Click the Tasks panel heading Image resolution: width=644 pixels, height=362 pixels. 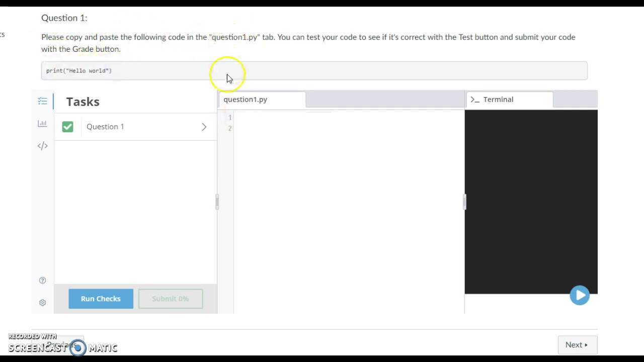pyautogui.click(x=83, y=102)
